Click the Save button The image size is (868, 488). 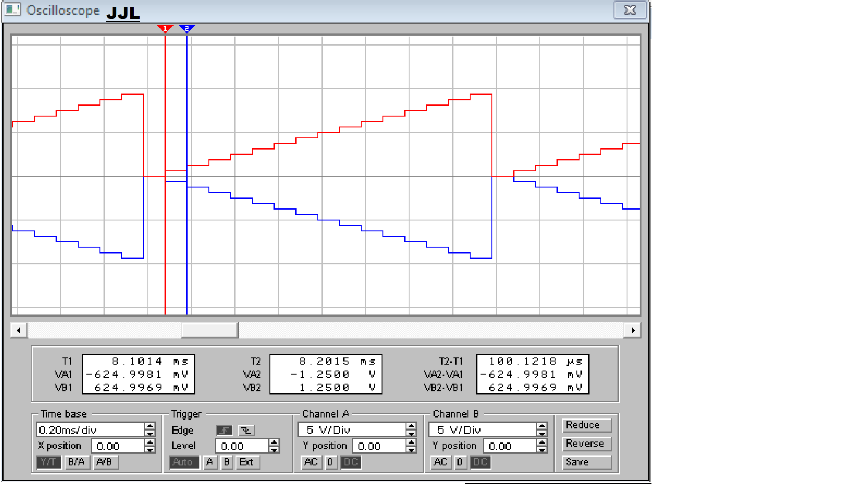tap(587, 462)
